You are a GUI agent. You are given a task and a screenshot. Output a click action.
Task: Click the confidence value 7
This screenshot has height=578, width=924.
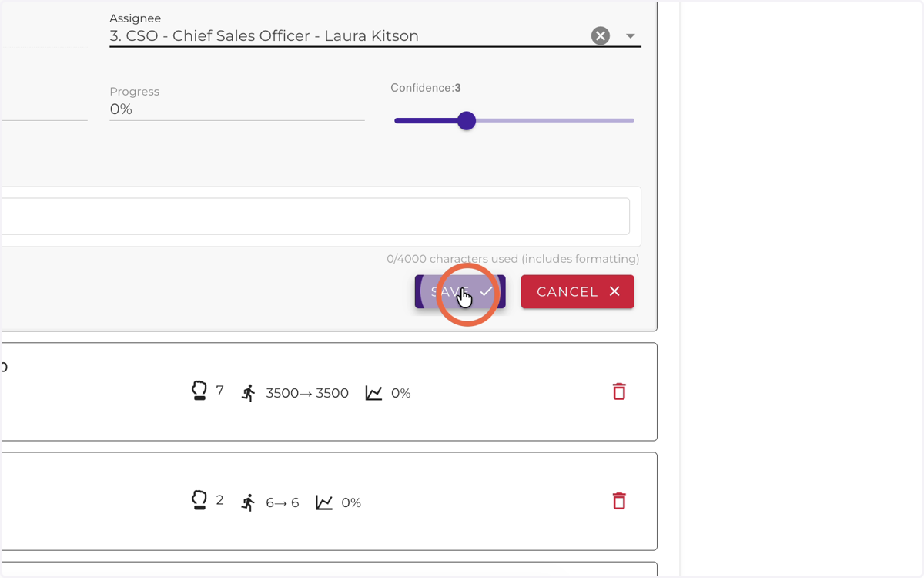click(219, 391)
